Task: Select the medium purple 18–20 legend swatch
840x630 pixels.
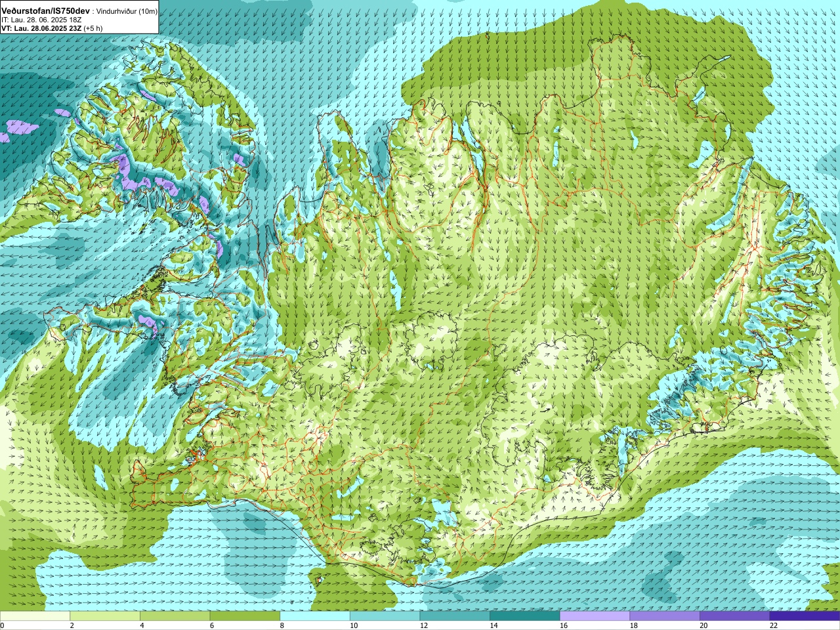Action: pos(665,616)
